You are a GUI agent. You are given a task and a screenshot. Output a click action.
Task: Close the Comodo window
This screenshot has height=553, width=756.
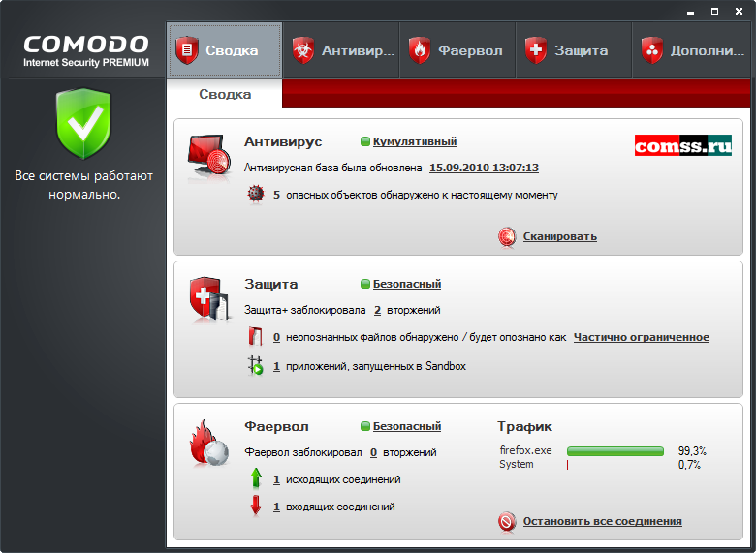pos(739,11)
